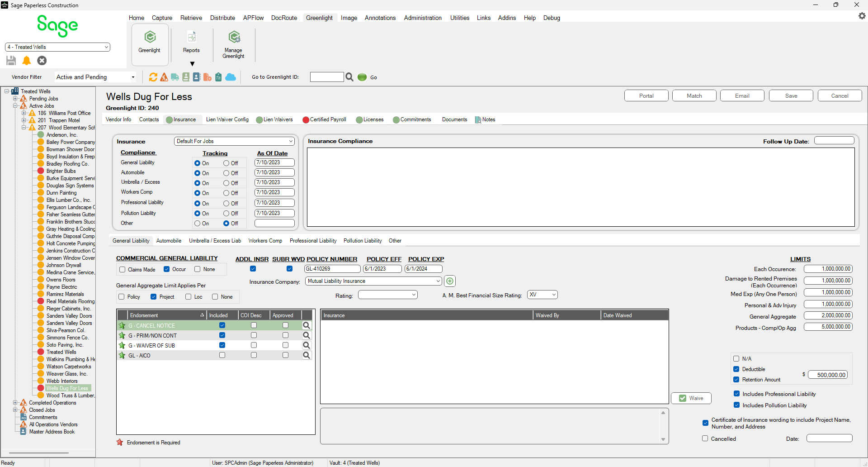Screen dimensions: 868x467
Task: Check the Cancelled checkbox
Action: click(x=705, y=438)
